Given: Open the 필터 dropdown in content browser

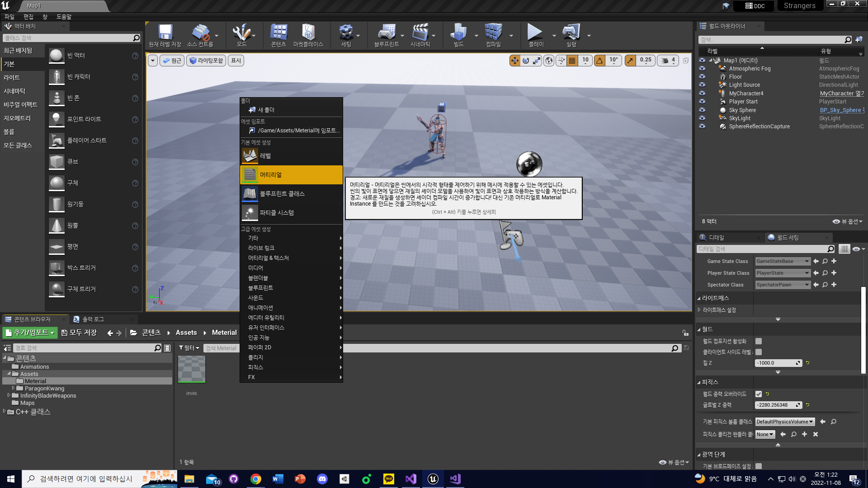Looking at the screenshot, I should 189,348.
